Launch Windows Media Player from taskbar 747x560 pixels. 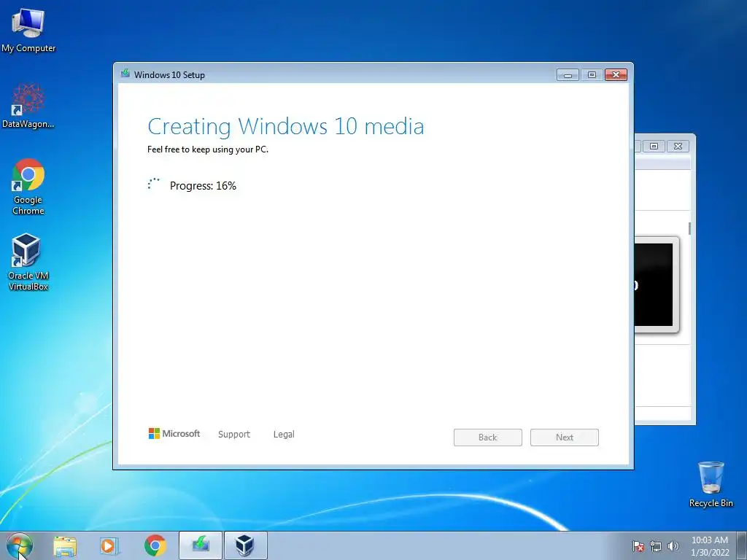click(109, 545)
